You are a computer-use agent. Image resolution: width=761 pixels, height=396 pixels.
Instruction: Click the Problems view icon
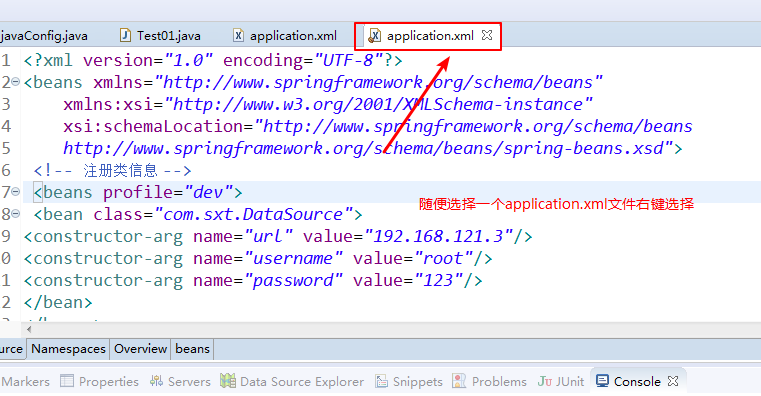459,380
